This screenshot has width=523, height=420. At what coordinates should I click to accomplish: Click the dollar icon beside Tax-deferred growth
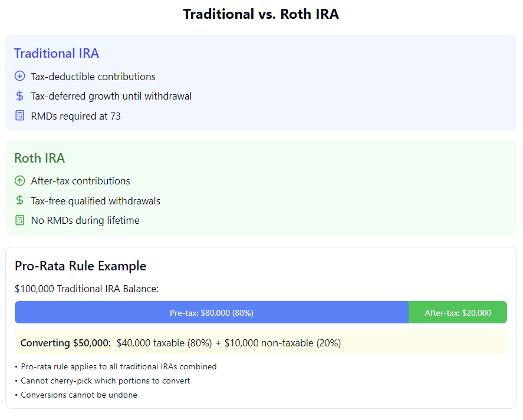19,96
